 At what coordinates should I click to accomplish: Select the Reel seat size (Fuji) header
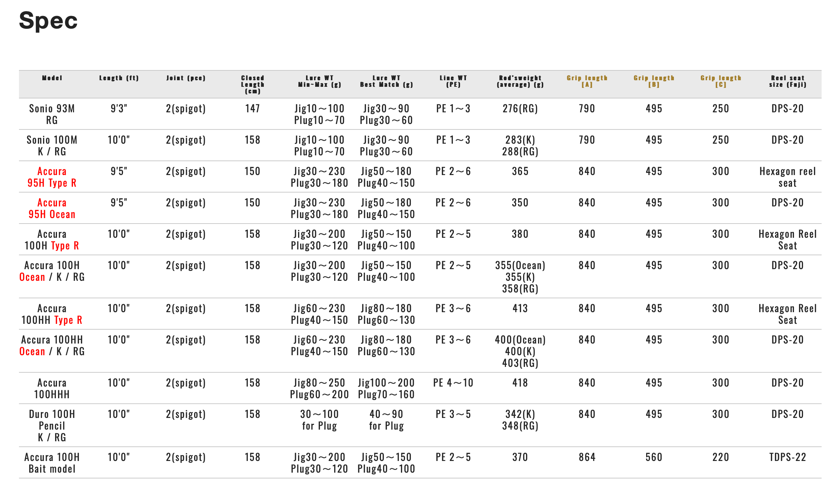click(x=788, y=81)
